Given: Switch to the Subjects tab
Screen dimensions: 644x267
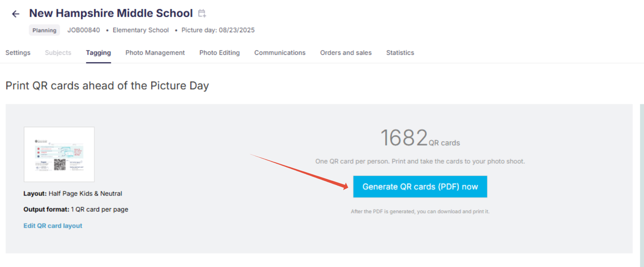Looking at the screenshot, I should click(x=58, y=53).
